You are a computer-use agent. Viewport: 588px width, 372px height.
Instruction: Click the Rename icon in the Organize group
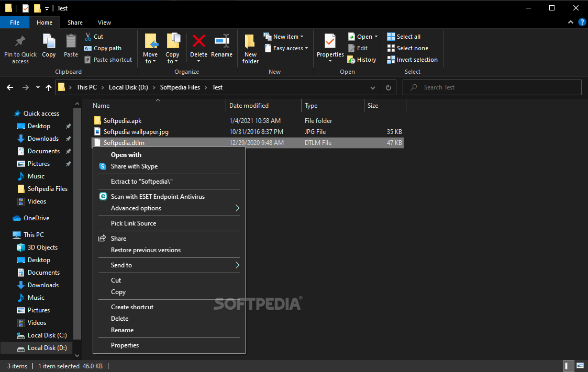(x=222, y=41)
